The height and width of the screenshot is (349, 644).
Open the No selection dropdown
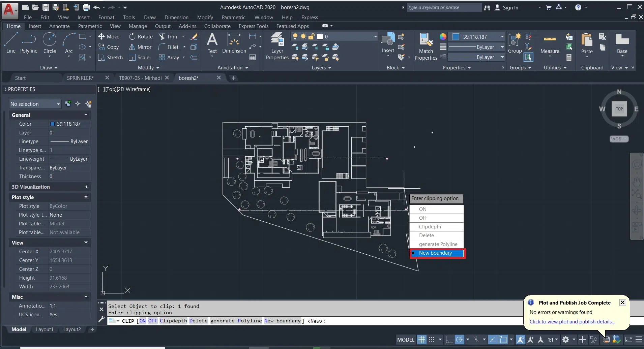35,104
